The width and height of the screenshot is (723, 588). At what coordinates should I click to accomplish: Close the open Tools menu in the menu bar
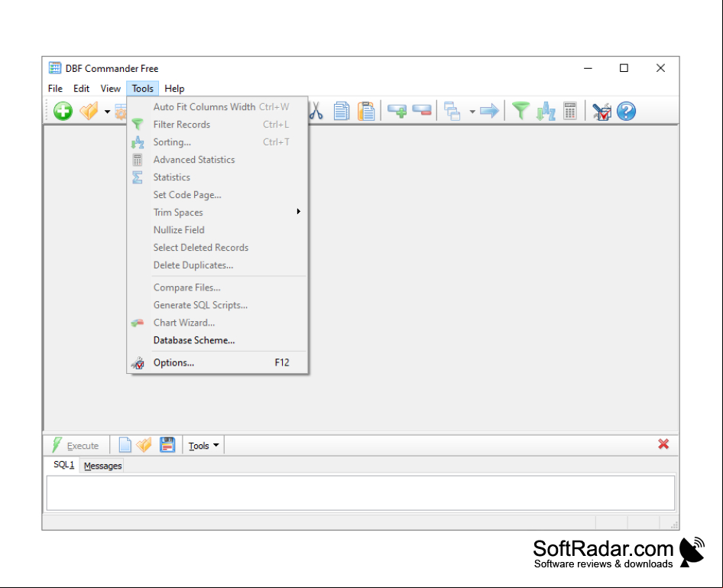[142, 89]
